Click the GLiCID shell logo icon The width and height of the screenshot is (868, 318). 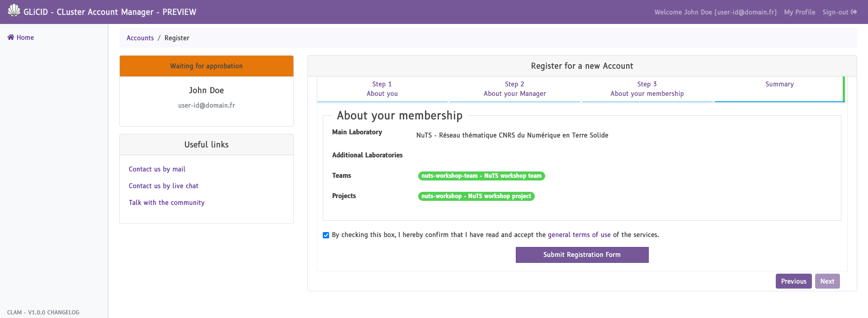point(14,10)
